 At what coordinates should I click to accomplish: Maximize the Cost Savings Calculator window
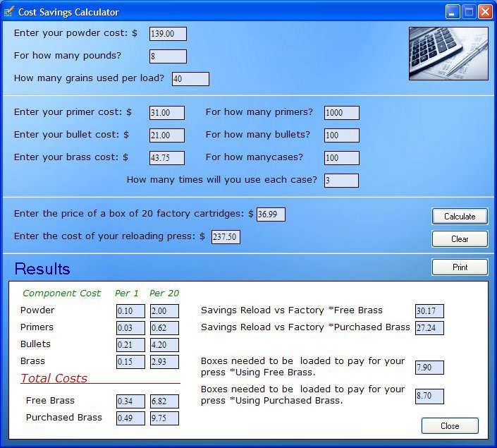point(469,12)
